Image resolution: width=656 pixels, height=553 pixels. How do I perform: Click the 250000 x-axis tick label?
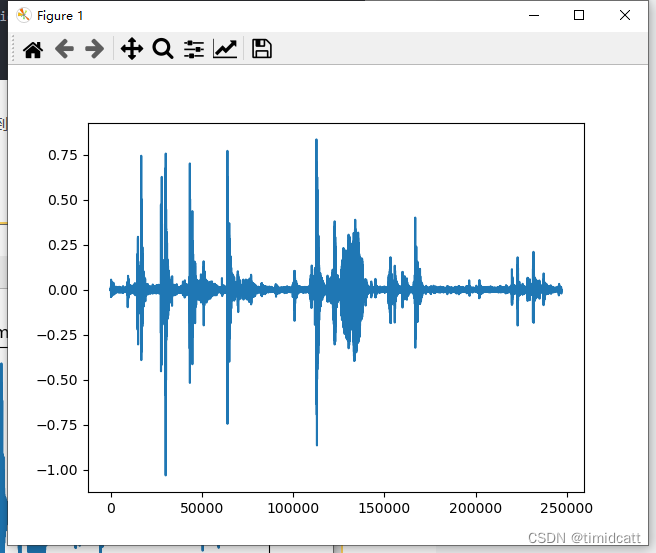[x=566, y=508]
